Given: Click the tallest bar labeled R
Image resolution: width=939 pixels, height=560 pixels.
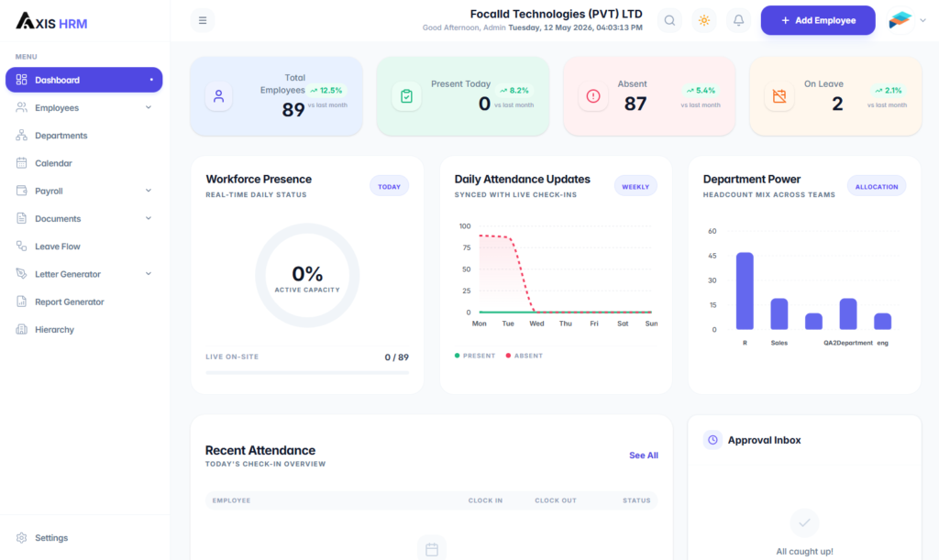Looking at the screenshot, I should point(745,291).
